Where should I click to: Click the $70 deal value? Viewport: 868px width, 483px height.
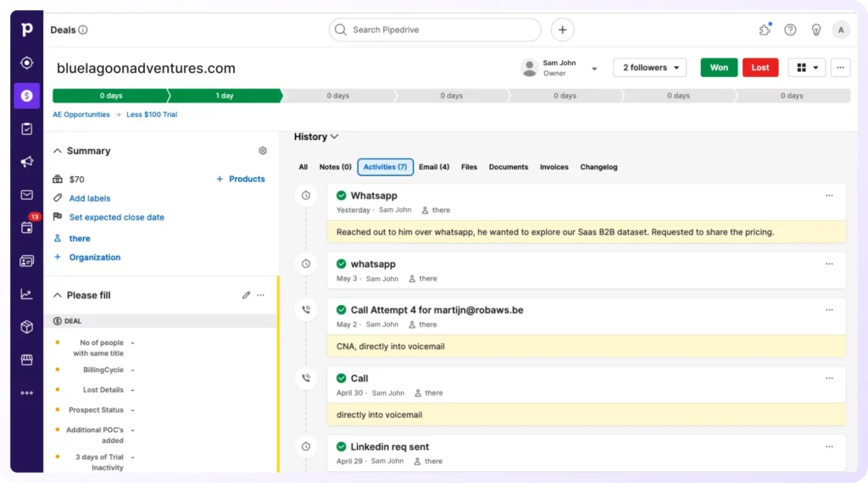point(76,180)
